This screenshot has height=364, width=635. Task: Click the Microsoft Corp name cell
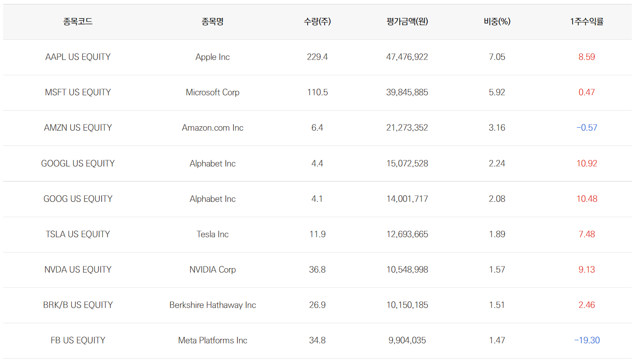(213, 92)
